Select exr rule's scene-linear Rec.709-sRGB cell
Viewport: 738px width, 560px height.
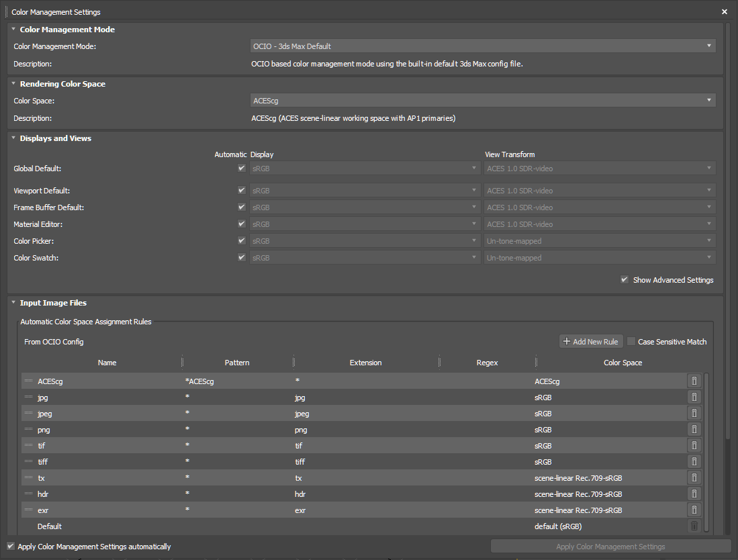coord(578,510)
